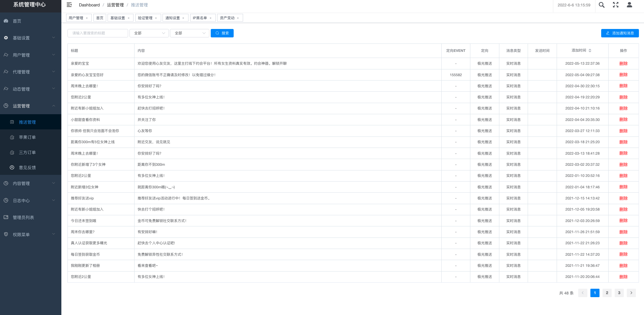The height and width of the screenshot is (315, 644).
Task: Click the 管理员列表 sidebar icon
Action: 6,217
